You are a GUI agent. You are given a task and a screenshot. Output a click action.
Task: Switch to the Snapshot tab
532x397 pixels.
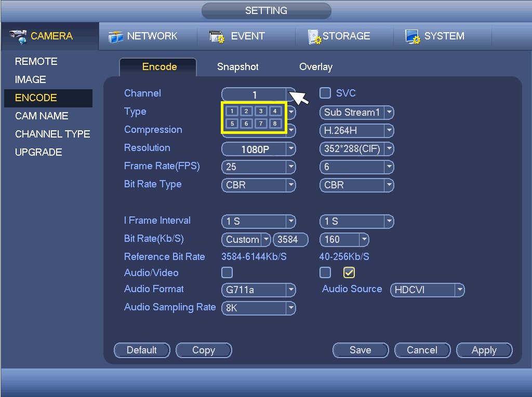[237, 67]
